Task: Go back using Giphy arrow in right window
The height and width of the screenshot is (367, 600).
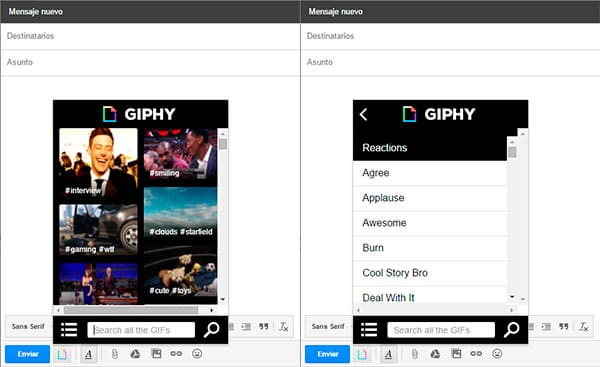Action: pos(364,114)
